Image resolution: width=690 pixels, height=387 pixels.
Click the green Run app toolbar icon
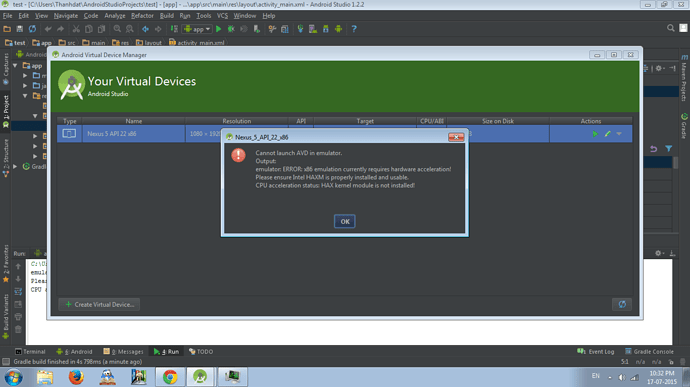coord(219,29)
